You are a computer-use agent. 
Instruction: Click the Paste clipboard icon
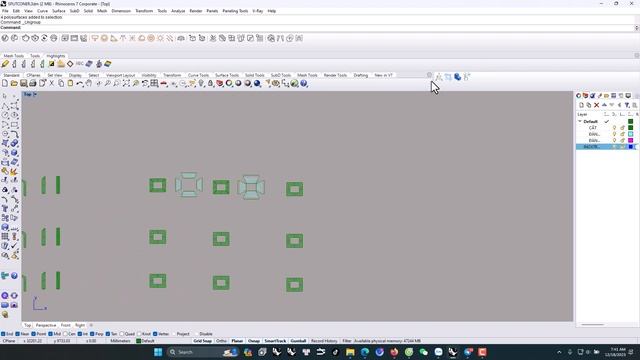click(70, 83)
